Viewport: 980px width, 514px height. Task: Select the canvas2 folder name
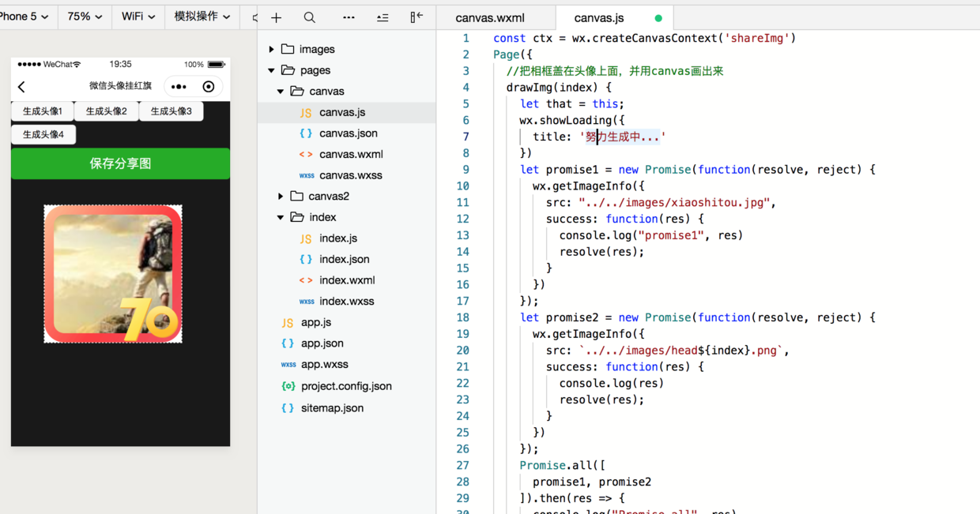tap(329, 196)
